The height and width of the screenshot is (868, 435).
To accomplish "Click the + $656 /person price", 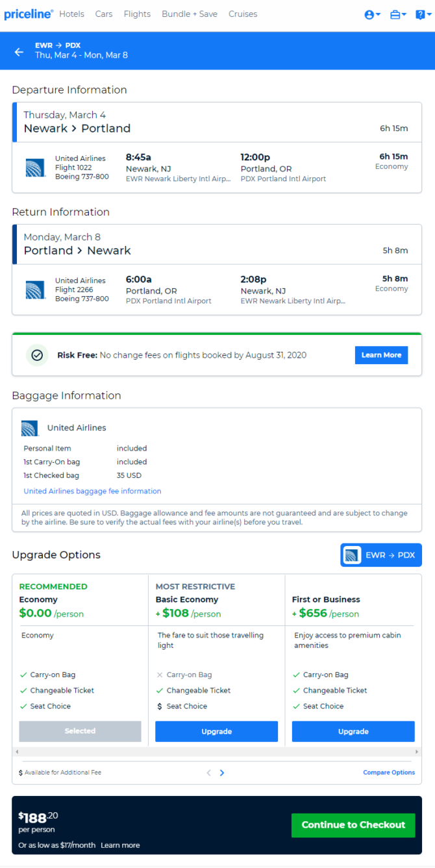I will [x=325, y=614].
